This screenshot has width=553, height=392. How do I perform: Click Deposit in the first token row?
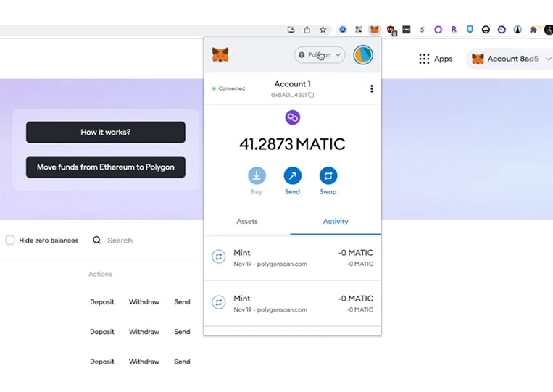pos(102,301)
